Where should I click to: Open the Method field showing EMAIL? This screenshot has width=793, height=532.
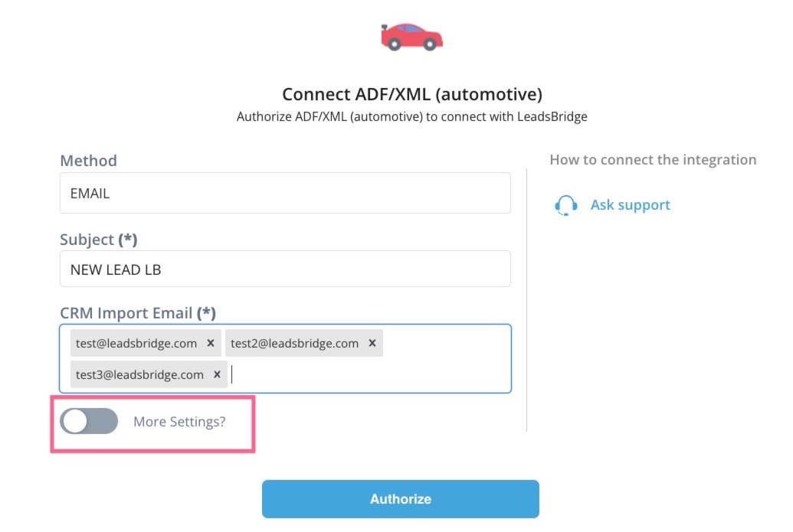coord(285,193)
